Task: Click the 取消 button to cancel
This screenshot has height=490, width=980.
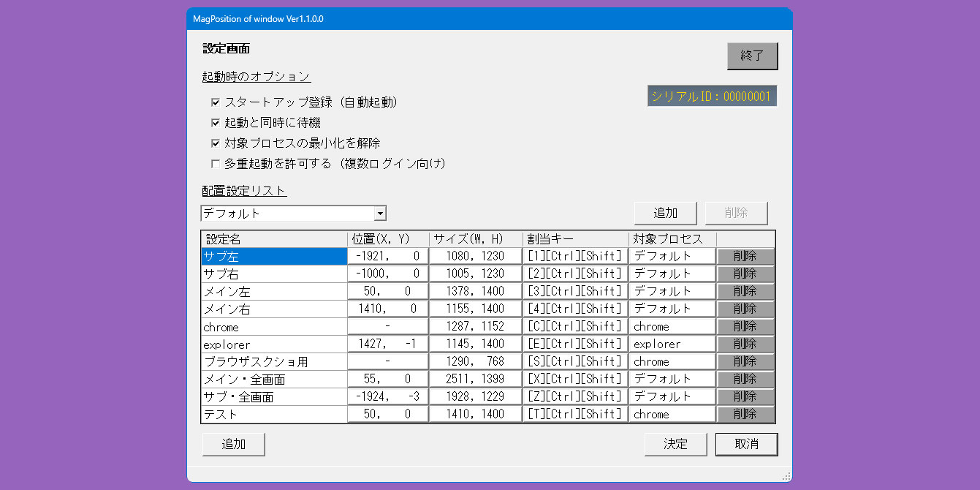Action: tap(746, 444)
